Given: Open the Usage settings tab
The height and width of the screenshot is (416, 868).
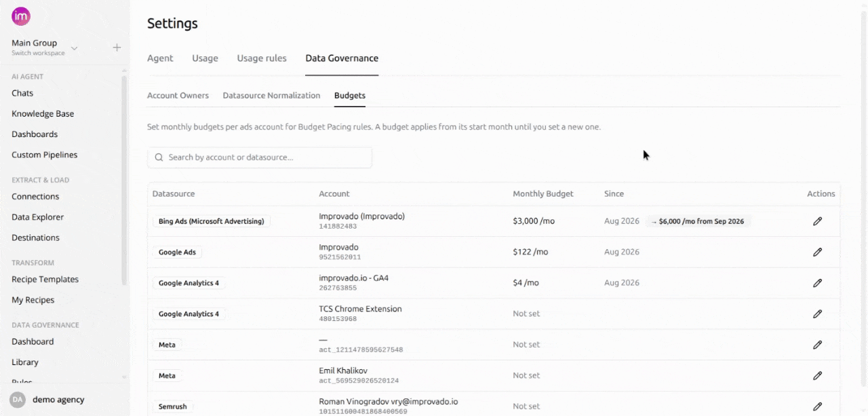Looking at the screenshot, I should coord(205,58).
